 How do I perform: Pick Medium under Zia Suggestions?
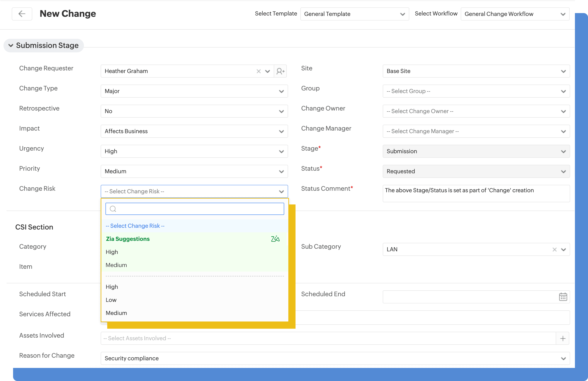coord(116,265)
